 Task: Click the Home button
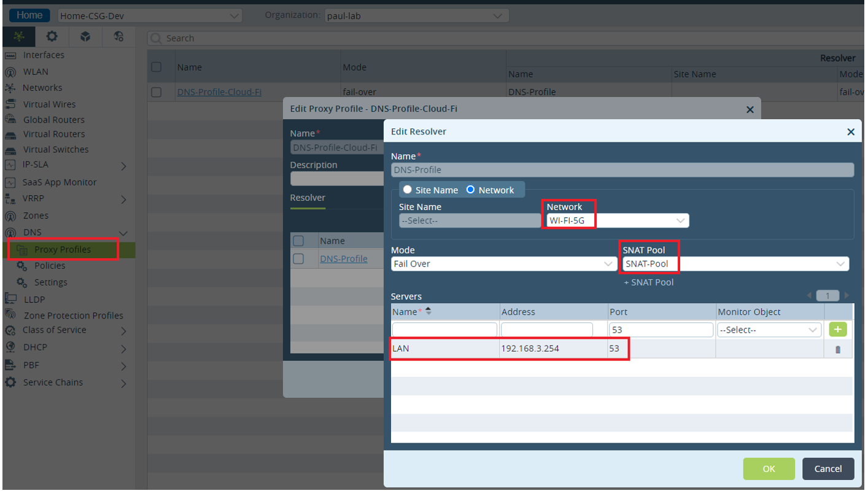coord(29,14)
